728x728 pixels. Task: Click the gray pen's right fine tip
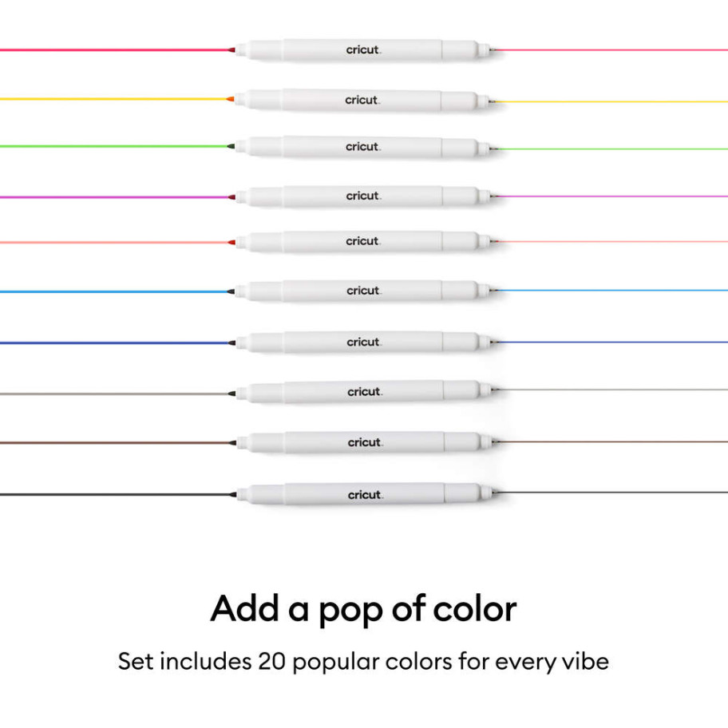[494, 390]
